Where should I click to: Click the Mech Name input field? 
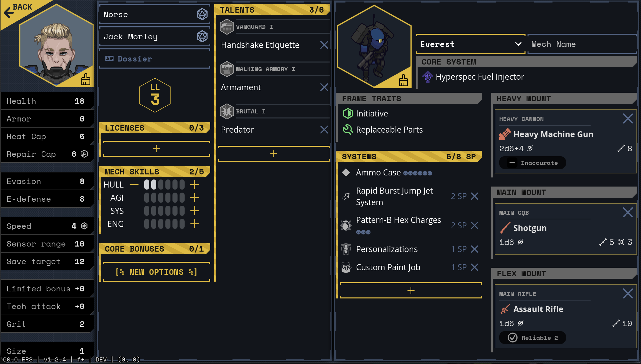[x=582, y=44]
